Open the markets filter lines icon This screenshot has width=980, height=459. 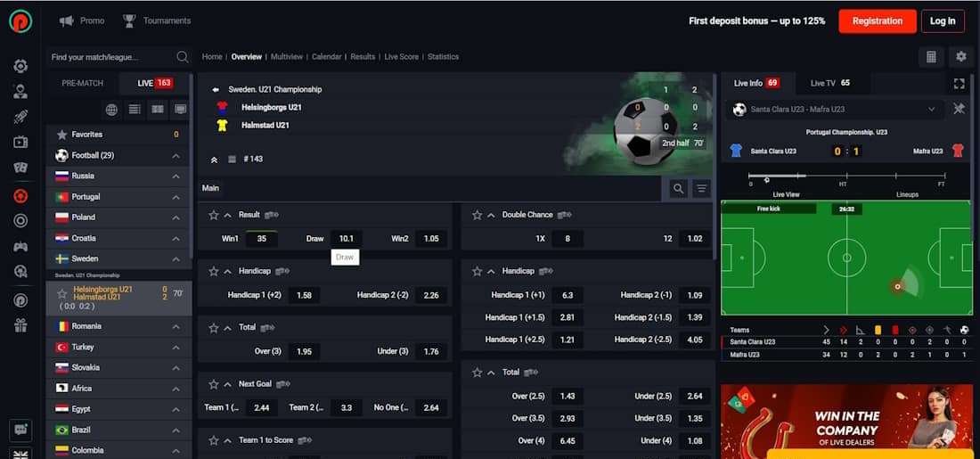[x=702, y=188]
